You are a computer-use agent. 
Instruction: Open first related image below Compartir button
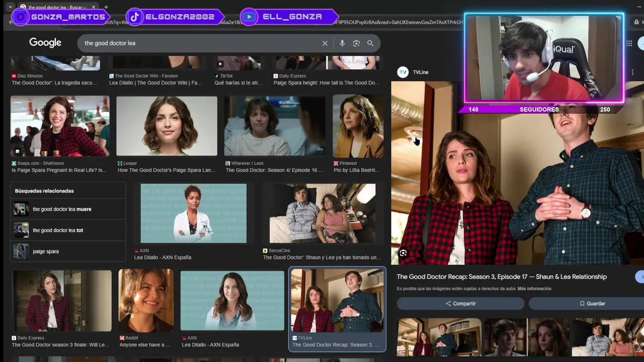click(x=439, y=337)
